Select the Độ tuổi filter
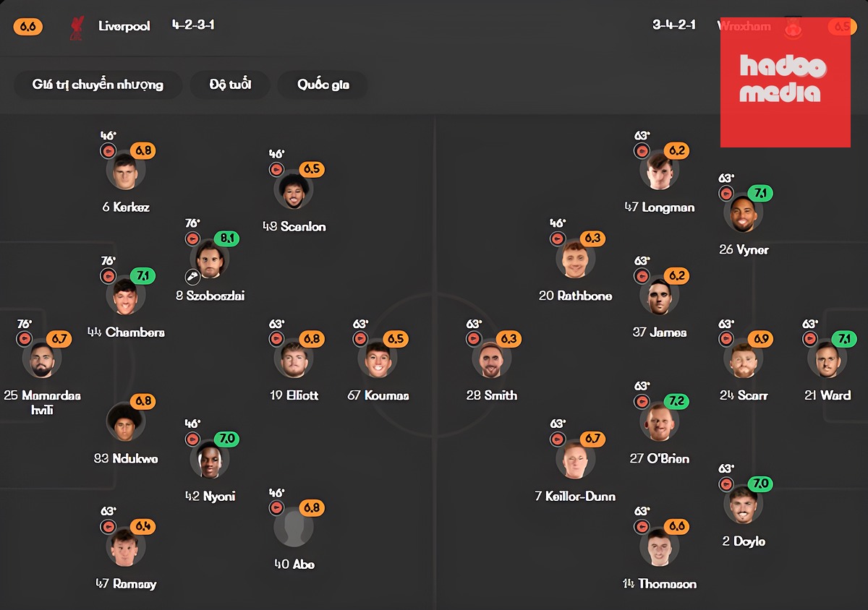Image resolution: width=868 pixels, height=610 pixels. coord(230,85)
